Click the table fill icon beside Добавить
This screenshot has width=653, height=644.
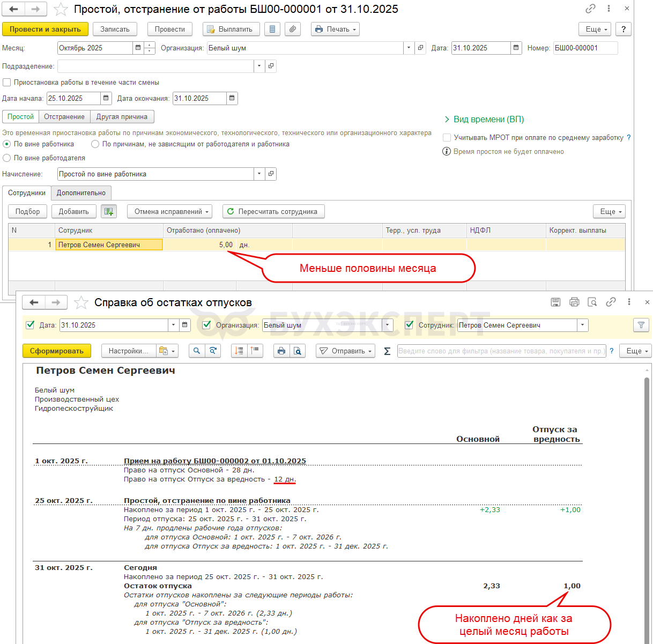[109, 212]
